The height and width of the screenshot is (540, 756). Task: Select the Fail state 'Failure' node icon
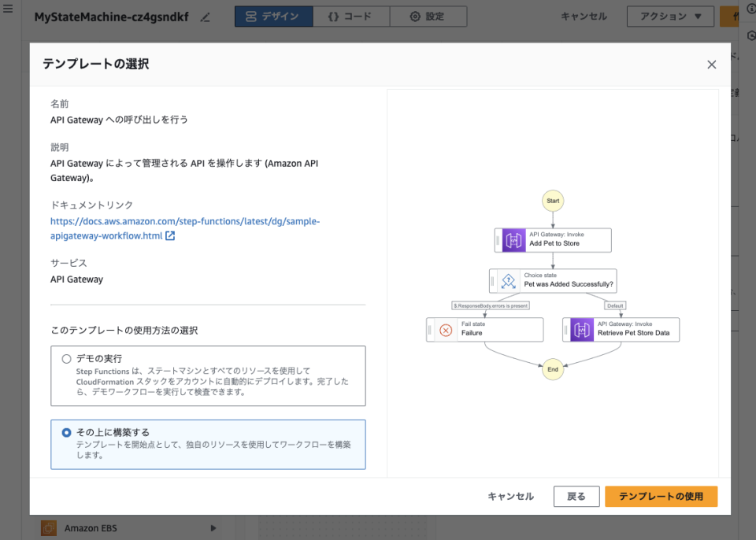point(444,329)
